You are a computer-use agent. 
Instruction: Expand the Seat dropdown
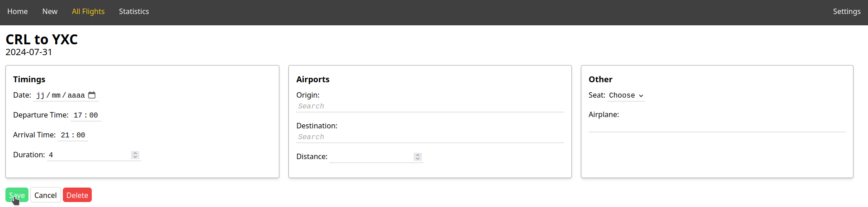626,95
